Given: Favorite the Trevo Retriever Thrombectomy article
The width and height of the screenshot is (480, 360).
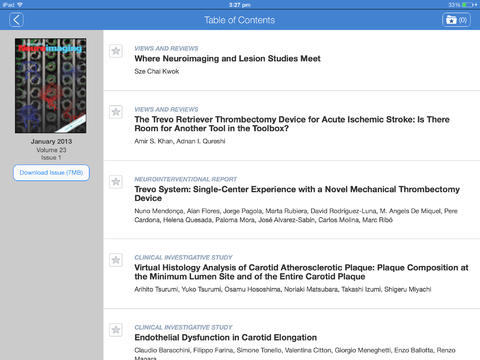Looking at the screenshot, I should pyautogui.click(x=116, y=112).
